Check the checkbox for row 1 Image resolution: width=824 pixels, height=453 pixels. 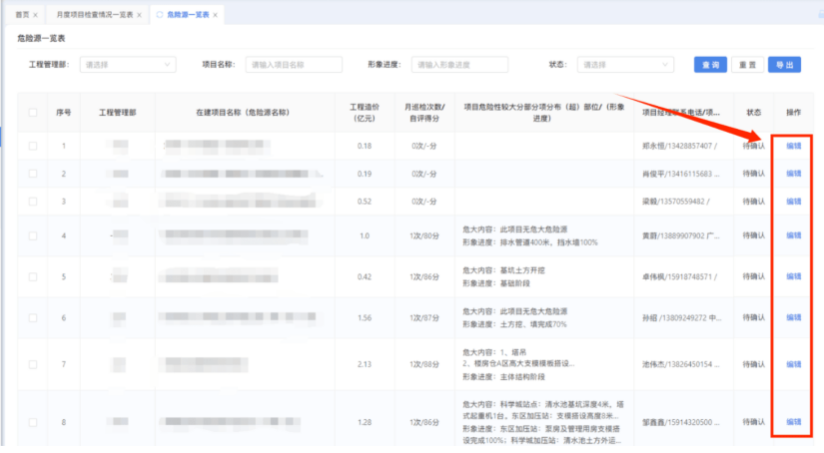(x=33, y=146)
